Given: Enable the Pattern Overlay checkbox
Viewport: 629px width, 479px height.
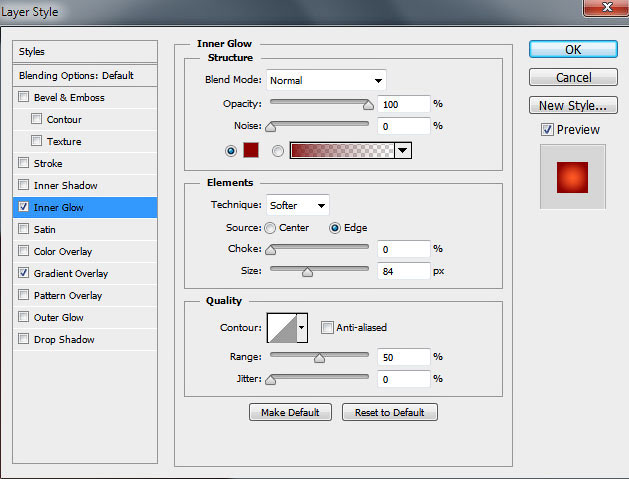Looking at the screenshot, I should pyautogui.click(x=24, y=295).
